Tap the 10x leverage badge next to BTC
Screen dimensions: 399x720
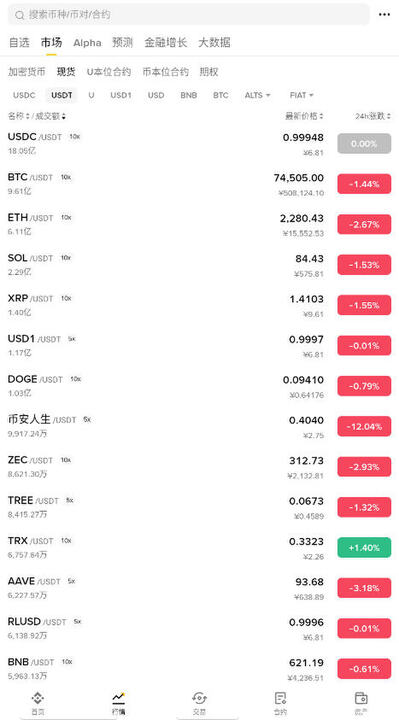(x=66, y=177)
